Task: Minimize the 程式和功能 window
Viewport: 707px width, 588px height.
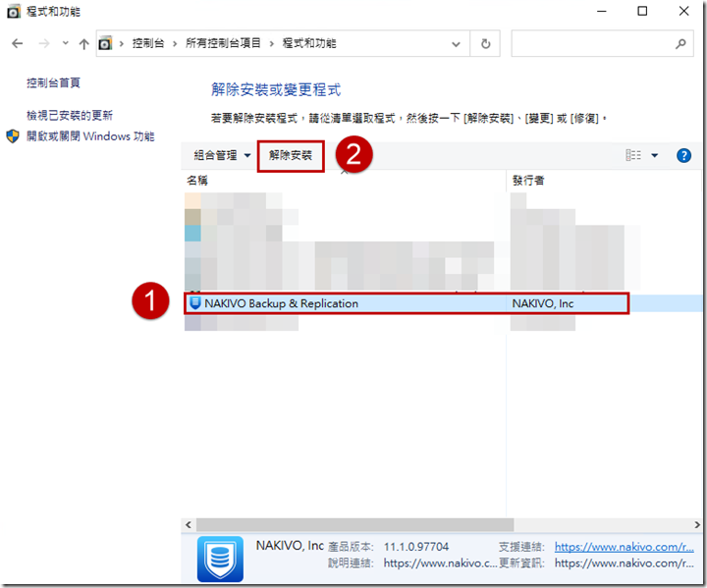Action: click(x=602, y=11)
